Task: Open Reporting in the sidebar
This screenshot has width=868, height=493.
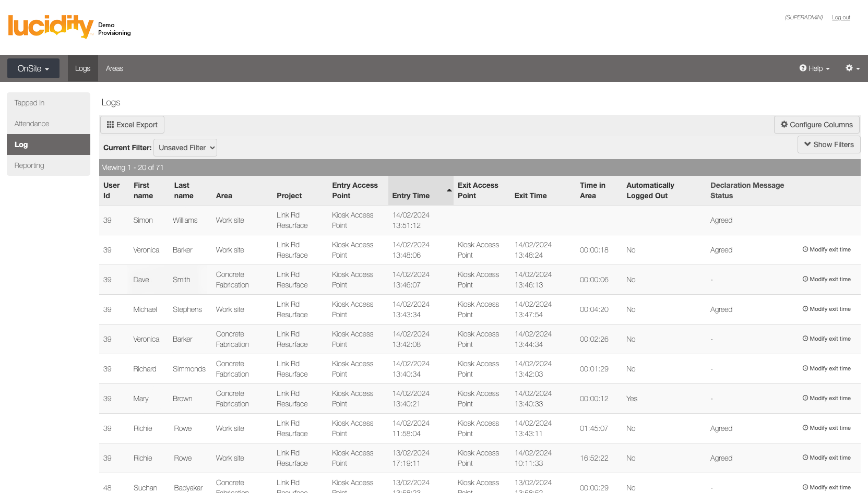Action: pos(29,165)
